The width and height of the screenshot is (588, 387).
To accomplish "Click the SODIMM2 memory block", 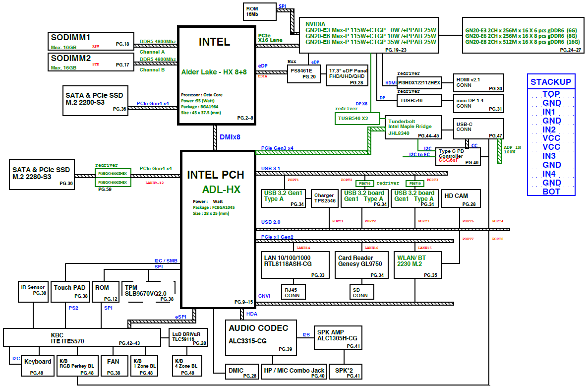I will pyautogui.click(x=91, y=62).
